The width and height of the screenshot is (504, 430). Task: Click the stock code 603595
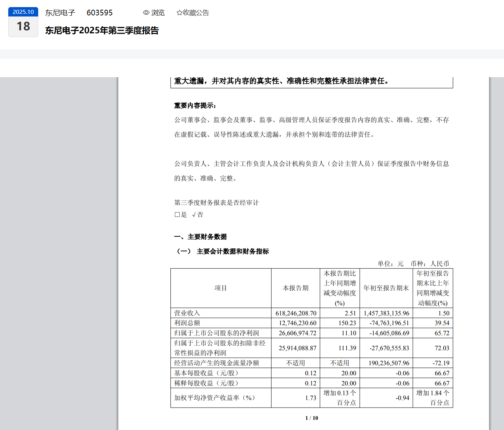(x=100, y=13)
